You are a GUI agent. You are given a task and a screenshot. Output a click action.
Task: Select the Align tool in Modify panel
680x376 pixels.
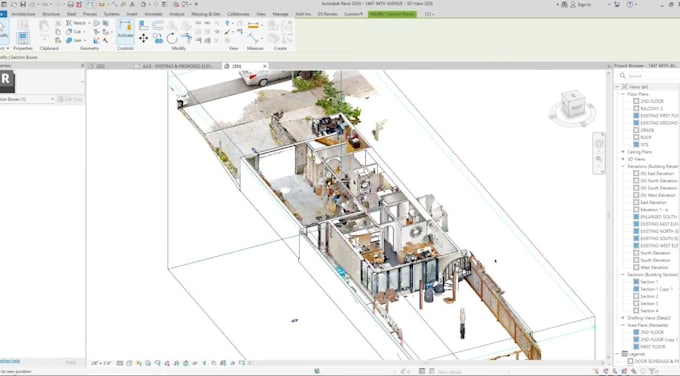[x=144, y=26]
